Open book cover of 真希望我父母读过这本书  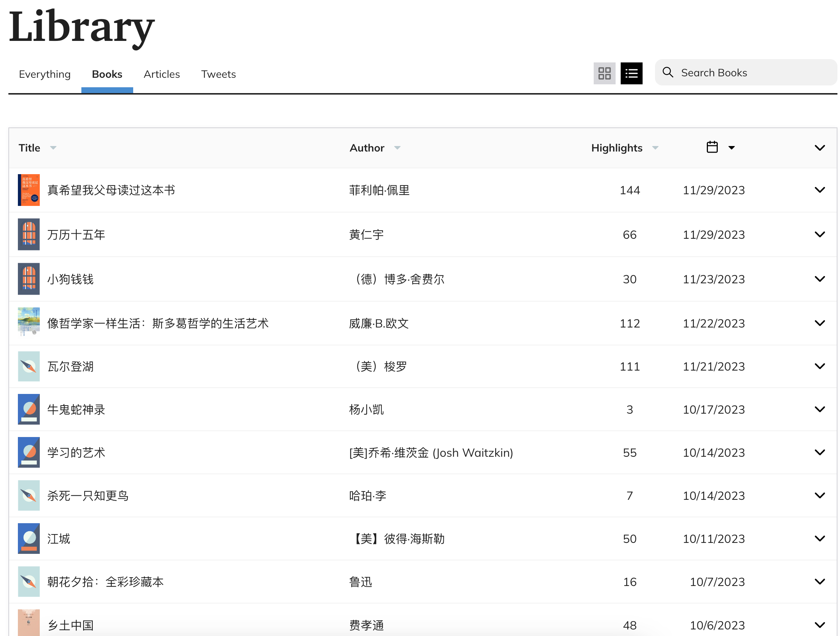click(x=29, y=190)
